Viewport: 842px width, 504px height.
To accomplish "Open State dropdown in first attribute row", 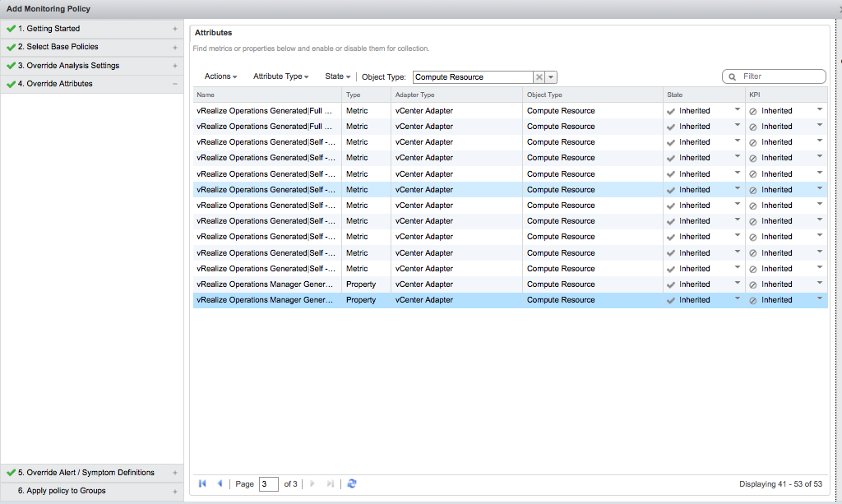I will tap(737, 110).
